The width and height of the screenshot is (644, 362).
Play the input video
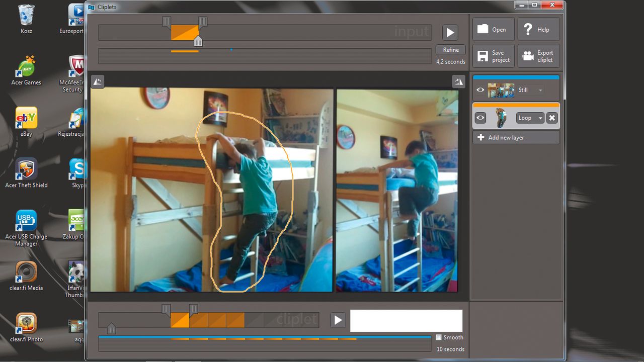click(x=450, y=33)
